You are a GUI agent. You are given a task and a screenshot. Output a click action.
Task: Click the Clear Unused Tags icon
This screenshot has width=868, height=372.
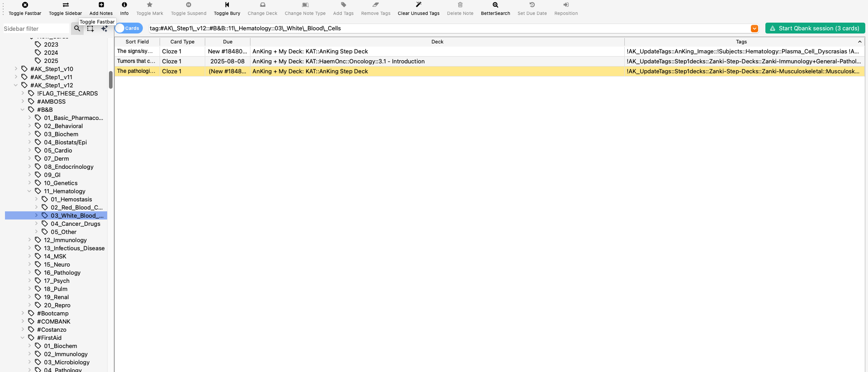(x=418, y=5)
